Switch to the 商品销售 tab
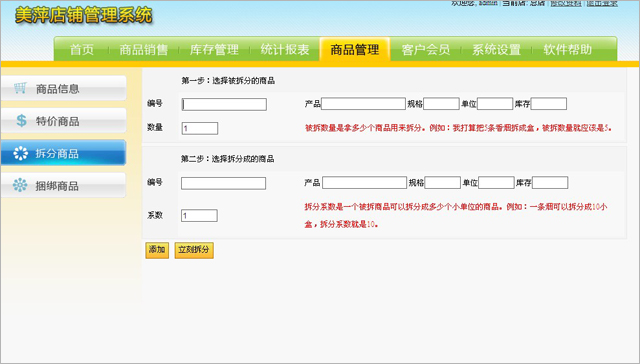Viewport: 640px width, 364px height. click(x=144, y=50)
